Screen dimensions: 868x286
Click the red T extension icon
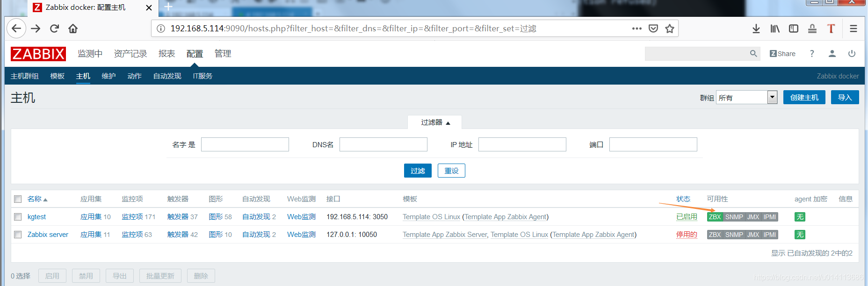tap(831, 29)
